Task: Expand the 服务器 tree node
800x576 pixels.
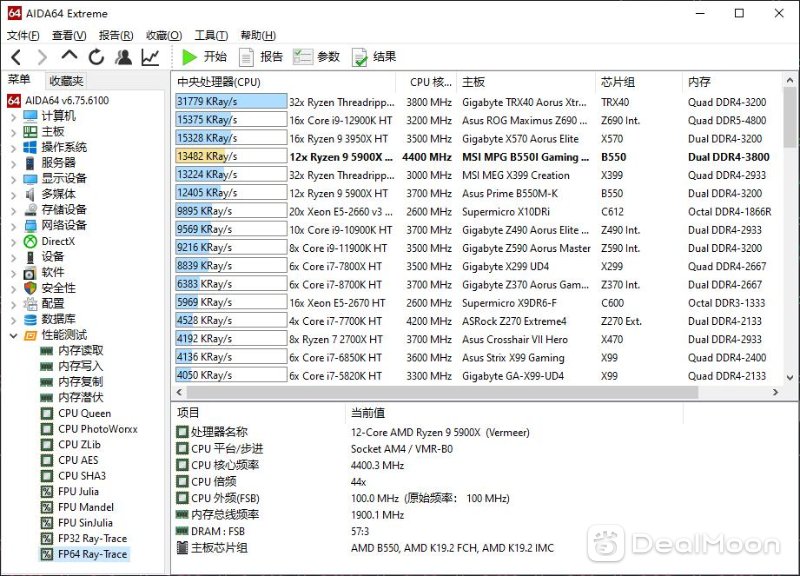Action: pos(14,163)
